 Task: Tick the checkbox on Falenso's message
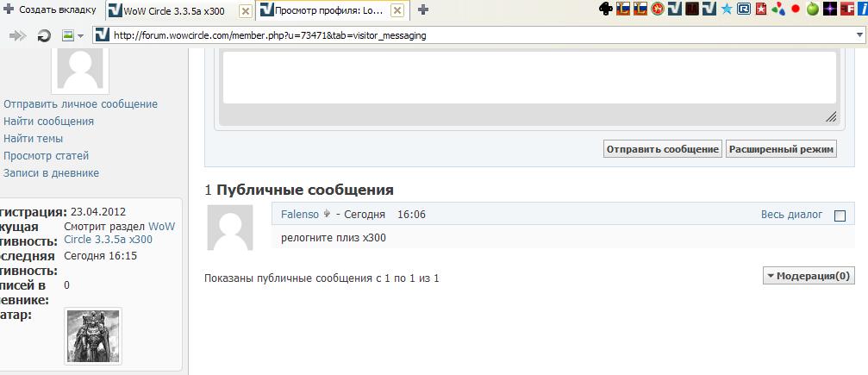(840, 216)
